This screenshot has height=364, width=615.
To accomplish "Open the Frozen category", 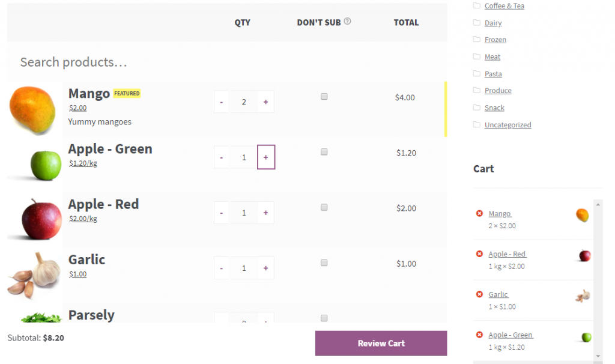I will pos(495,40).
